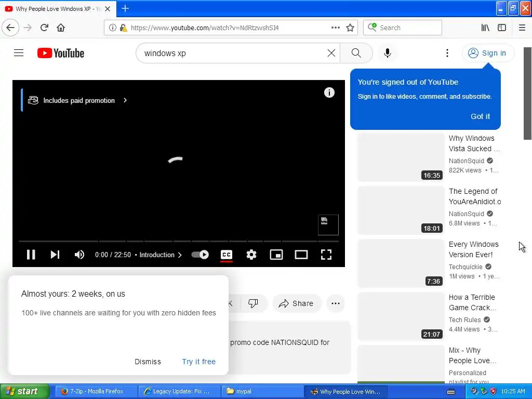Image resolution: width=532 pixels, height=399 pixels.
Task: Open the Windows Start menu
Action: click(25, 392)
